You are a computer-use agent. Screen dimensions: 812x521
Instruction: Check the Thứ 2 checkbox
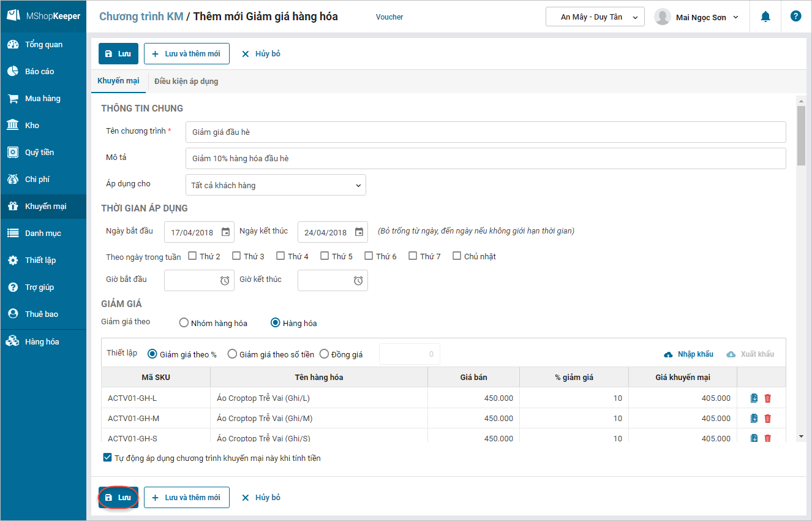pos(192,256)
